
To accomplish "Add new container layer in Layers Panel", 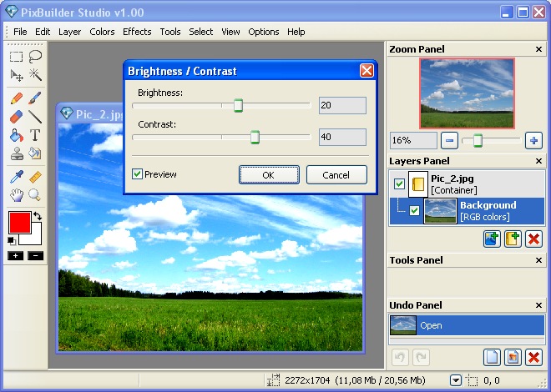I will click(513, 239).
